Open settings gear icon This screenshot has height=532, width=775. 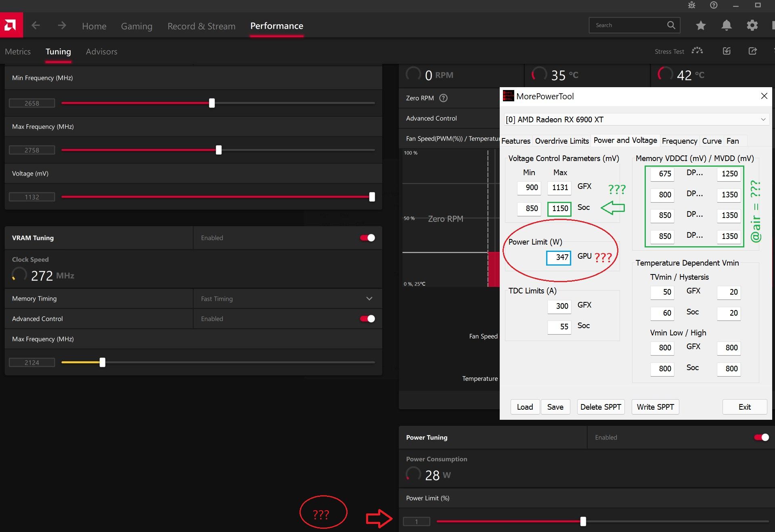(x=752, y=25)
